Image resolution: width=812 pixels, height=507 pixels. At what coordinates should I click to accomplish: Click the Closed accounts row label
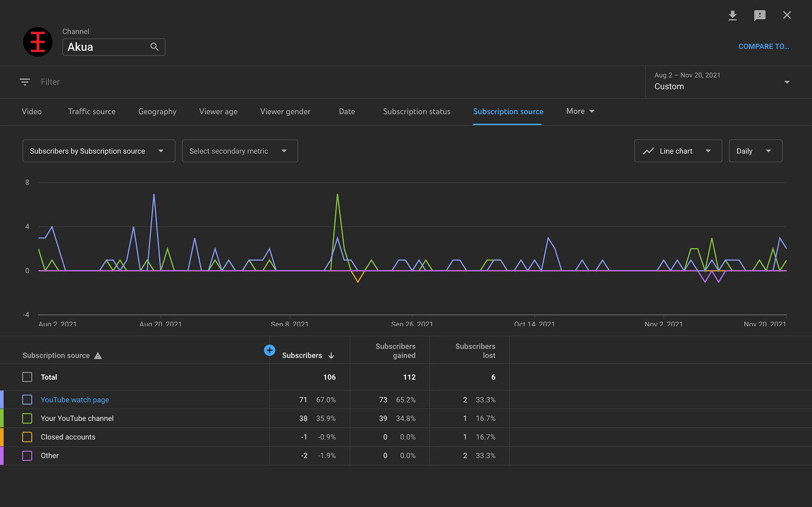pos(68,437)
